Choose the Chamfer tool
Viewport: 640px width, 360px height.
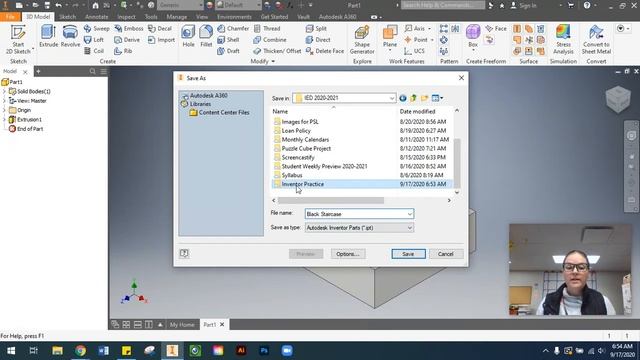233,29
